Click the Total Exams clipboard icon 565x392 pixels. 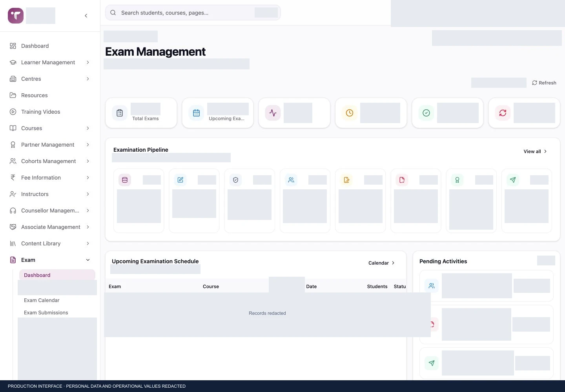(120, 113)
